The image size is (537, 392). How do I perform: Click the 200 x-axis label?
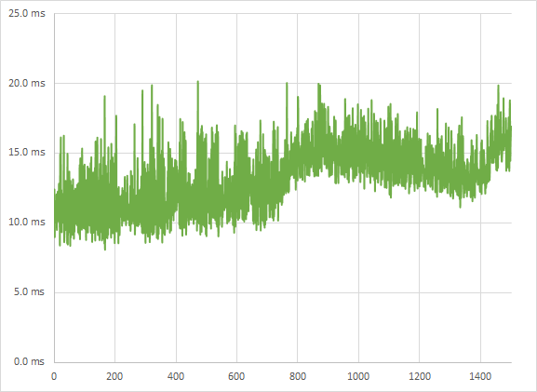[114, 376]
